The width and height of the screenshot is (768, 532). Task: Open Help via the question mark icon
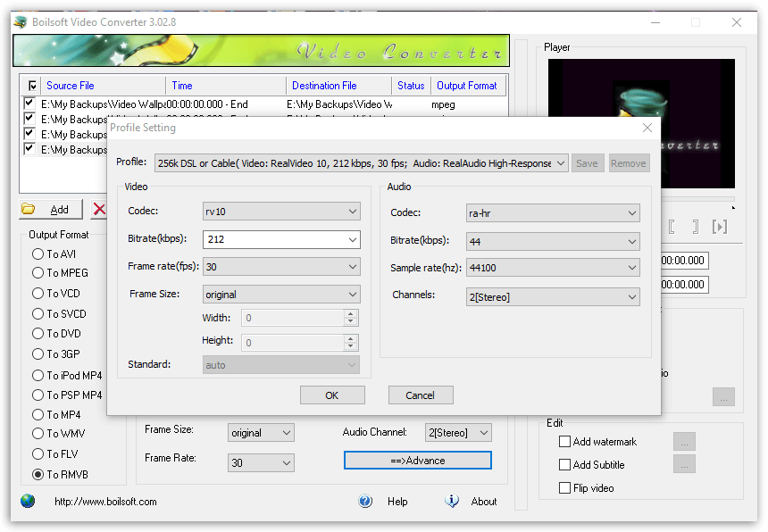point(365,502)
